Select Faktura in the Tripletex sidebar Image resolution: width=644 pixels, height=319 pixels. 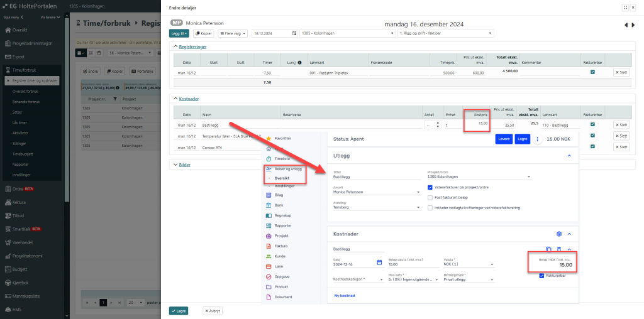[282, 246]
